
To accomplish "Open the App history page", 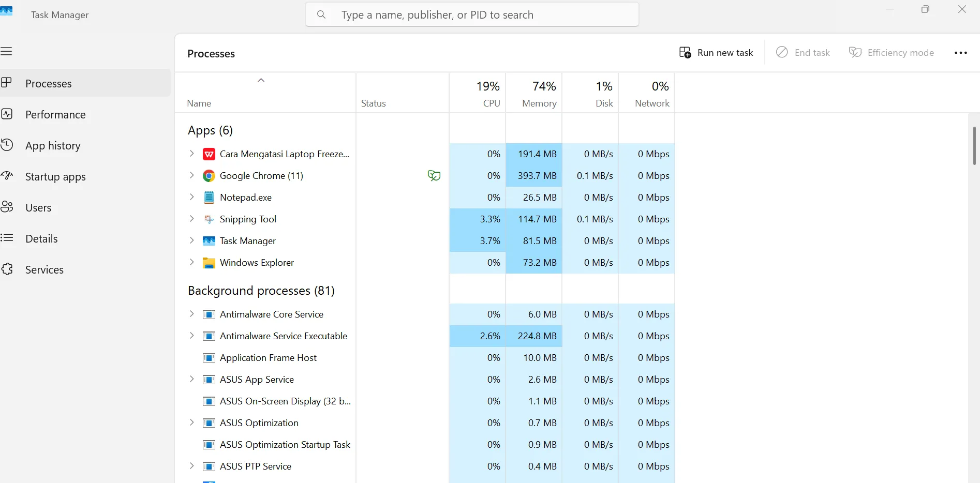I will [x=85, y=145].
